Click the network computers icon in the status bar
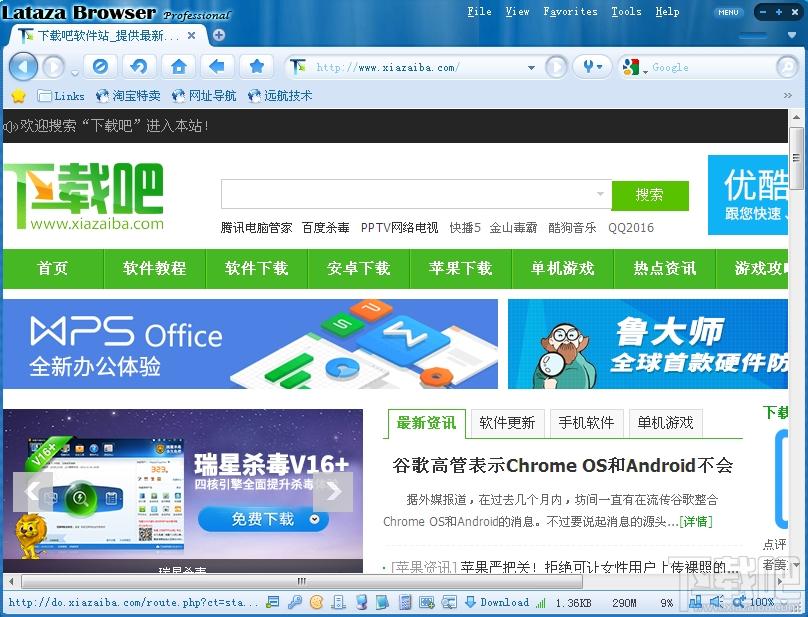 point(695,602)
